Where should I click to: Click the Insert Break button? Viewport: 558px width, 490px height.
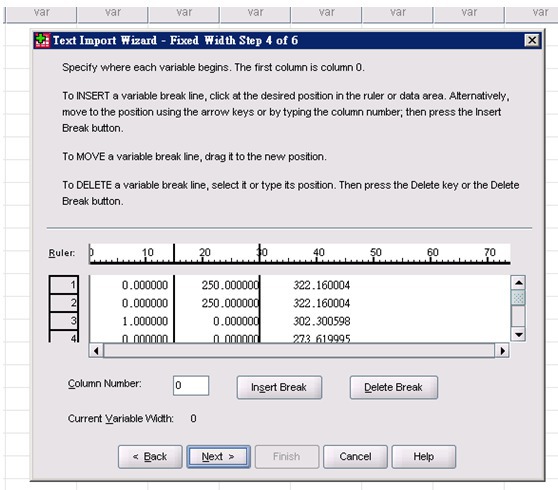[279, 387]
